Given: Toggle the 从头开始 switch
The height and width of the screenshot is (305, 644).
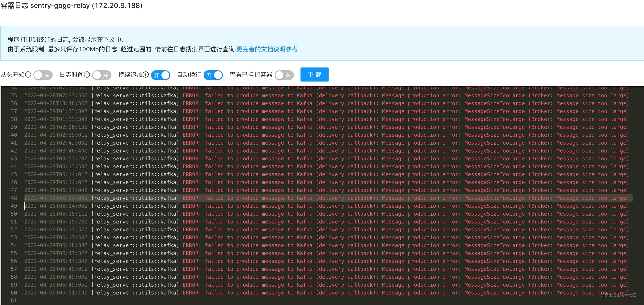Looking at the screenshot, I should click(43, 75).
